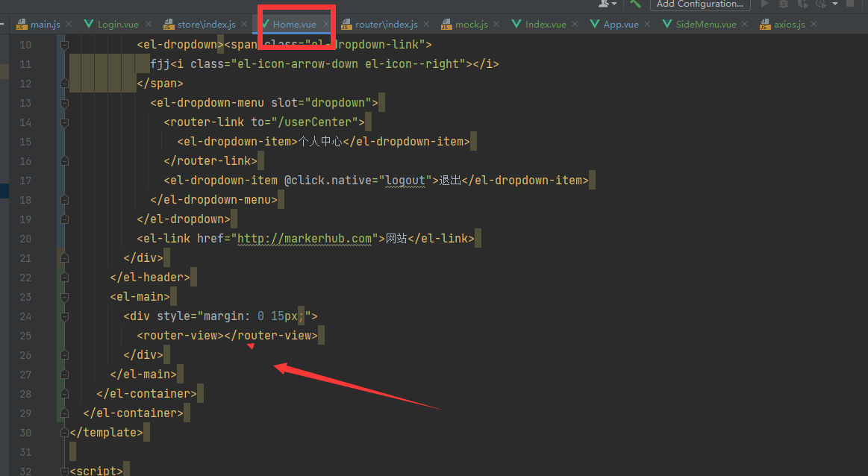Screen dimensions: 868x476
Task: Click the logout handler name on line 17
Action: click(405, 181)
